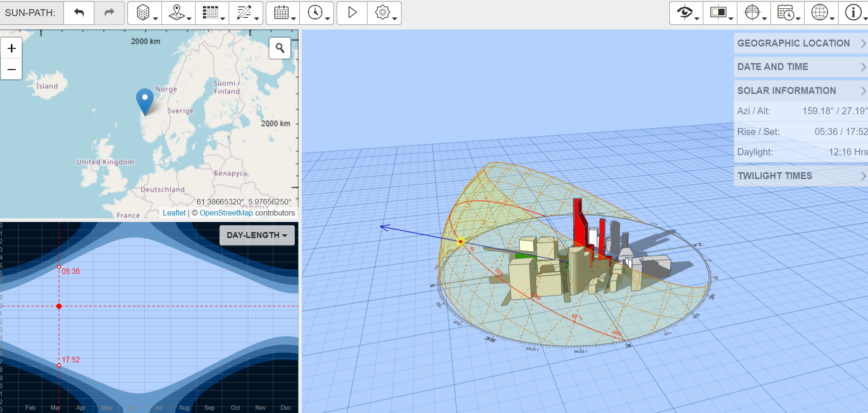Toggle the eye visibility options icon
The image size is (868, 413).
click(x=685, y=13)
